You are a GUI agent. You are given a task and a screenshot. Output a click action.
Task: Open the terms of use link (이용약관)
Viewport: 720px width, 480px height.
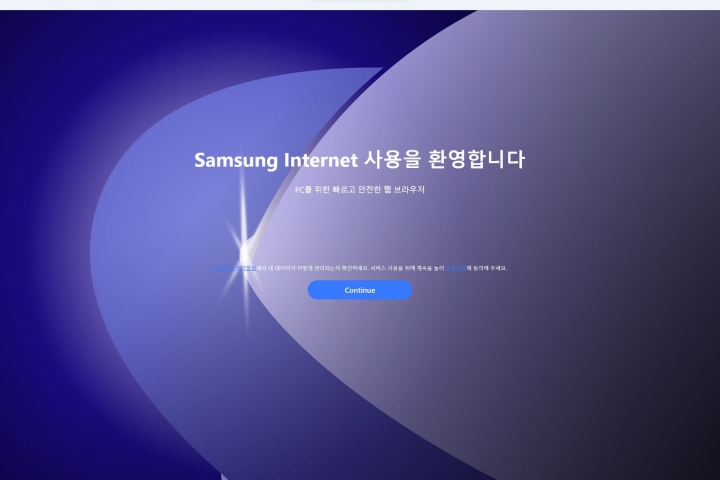(456, 268)
